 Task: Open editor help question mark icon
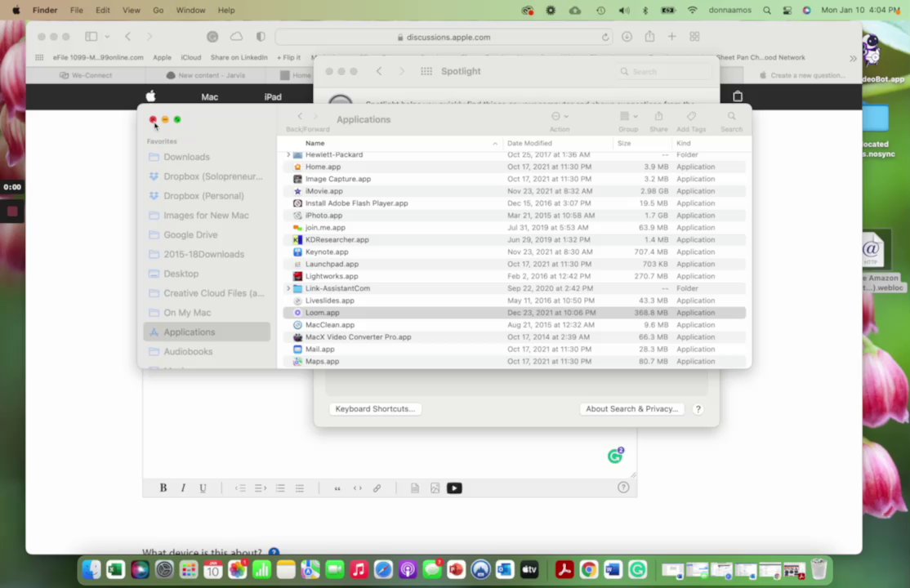623,488
